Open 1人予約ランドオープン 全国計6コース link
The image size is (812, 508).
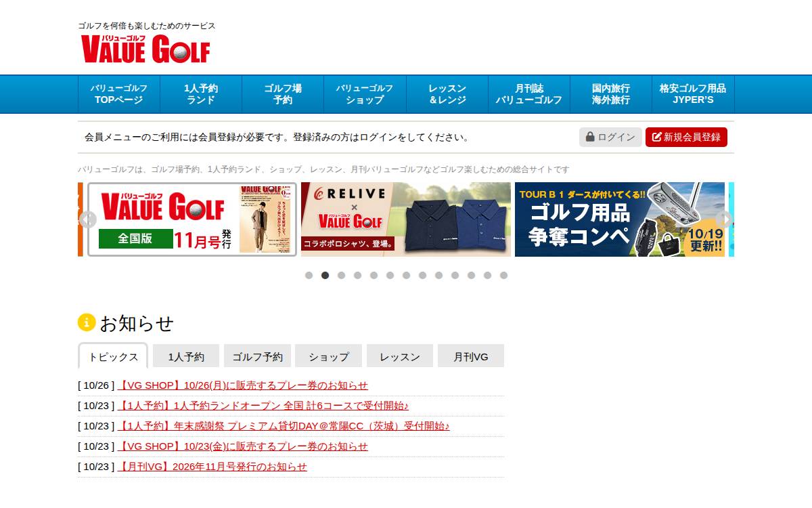point(263,406)
